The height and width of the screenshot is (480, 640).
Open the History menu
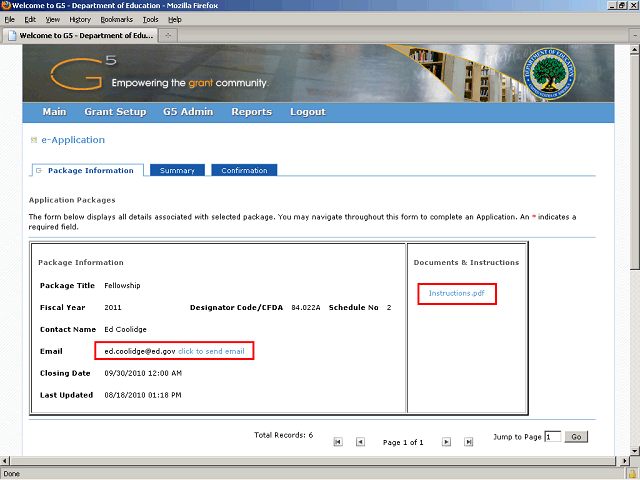click(x=80, y=20)
